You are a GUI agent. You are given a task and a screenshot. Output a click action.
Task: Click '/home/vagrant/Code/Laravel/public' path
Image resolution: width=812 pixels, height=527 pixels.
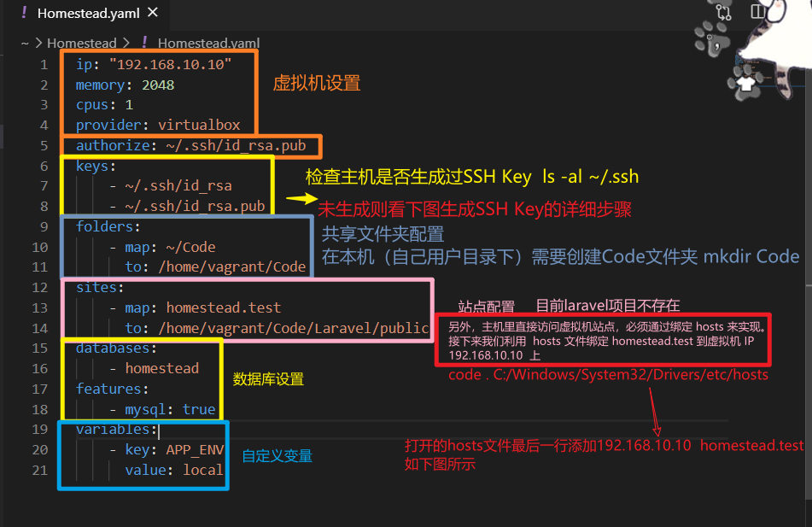[294, 328]
